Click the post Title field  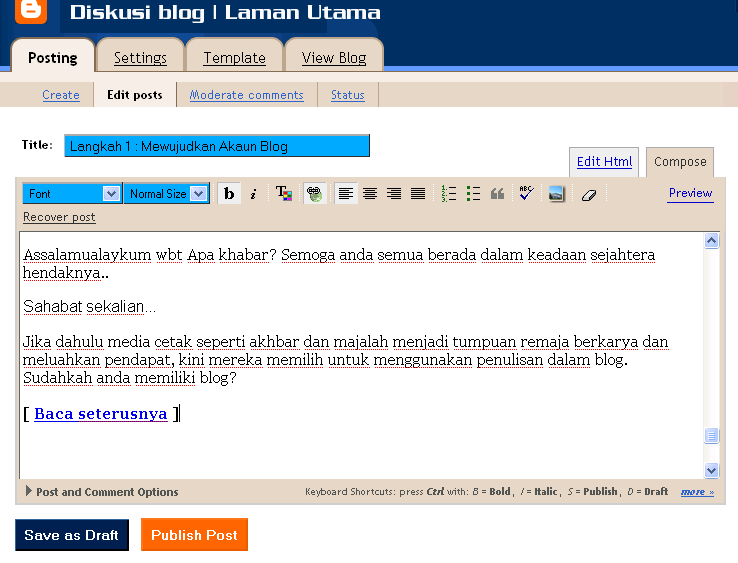click(217, 146)
